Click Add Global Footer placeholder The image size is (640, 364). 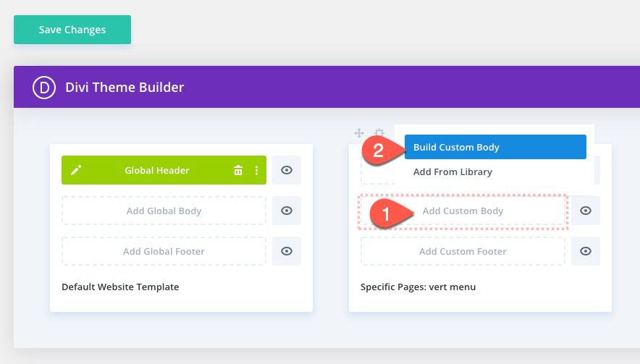[164, 251]
